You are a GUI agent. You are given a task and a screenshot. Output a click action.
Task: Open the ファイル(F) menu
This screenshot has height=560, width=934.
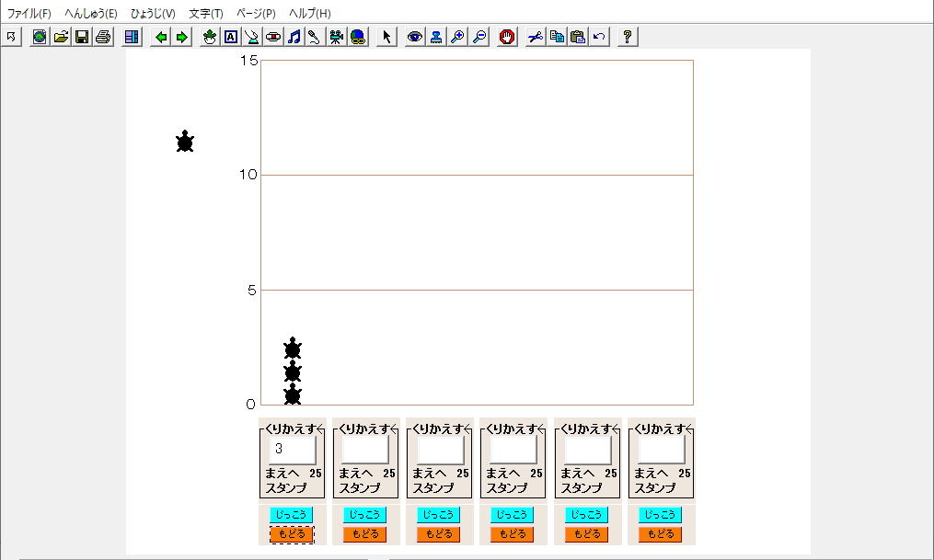pos(29,14)
